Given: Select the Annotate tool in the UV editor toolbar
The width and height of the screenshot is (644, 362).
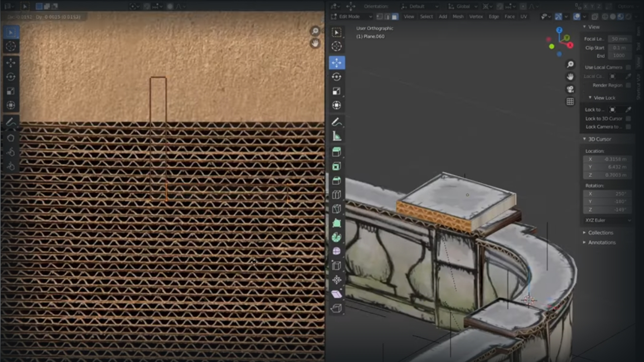Looking at the screenshot, I should (10, 122).
